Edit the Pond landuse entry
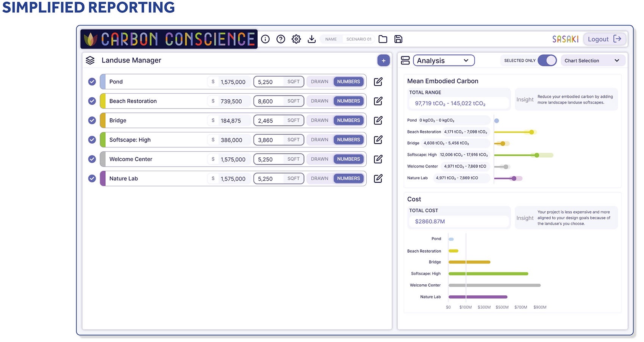The width and height of the screenshot is (644, 342). 378,82
